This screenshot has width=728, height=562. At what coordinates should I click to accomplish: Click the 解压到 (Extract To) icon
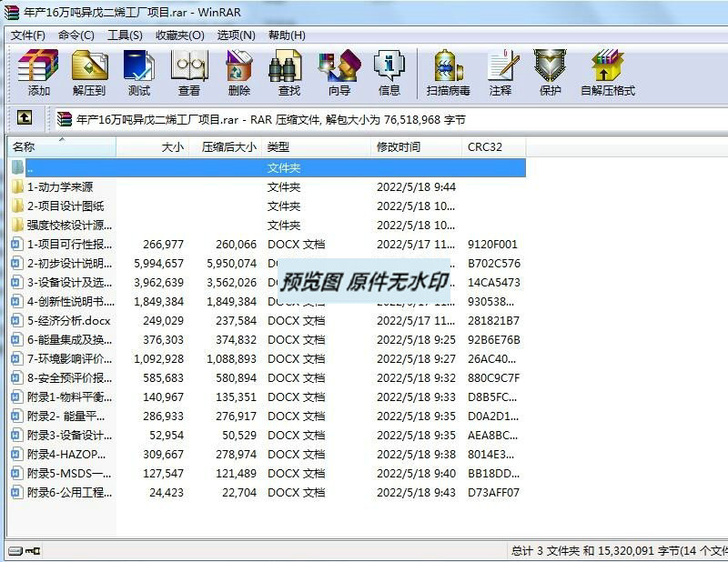click(89, 73)
